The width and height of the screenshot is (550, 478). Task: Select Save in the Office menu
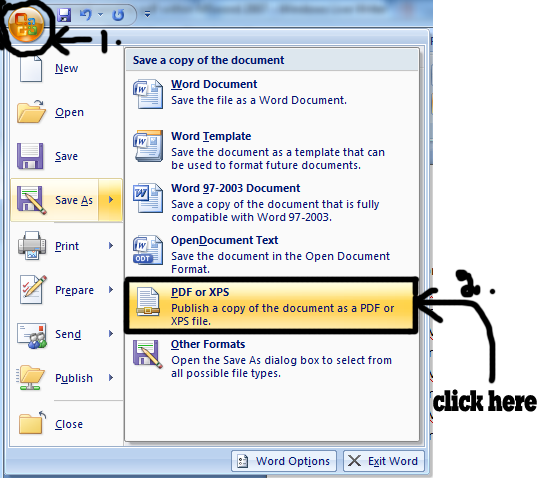pyautogui.click(x=67, y=156)
